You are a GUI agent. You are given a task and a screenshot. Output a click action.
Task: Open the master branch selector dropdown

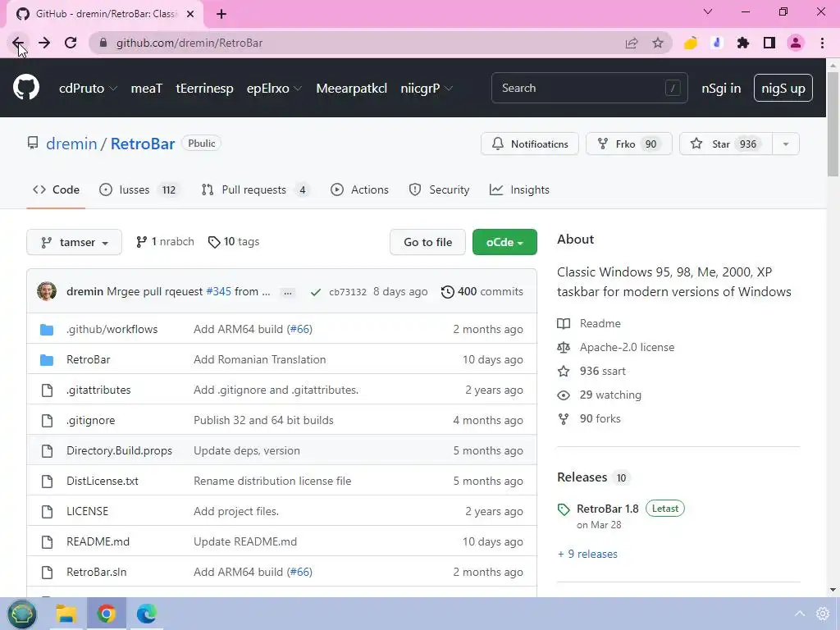(x=74, y=242)
